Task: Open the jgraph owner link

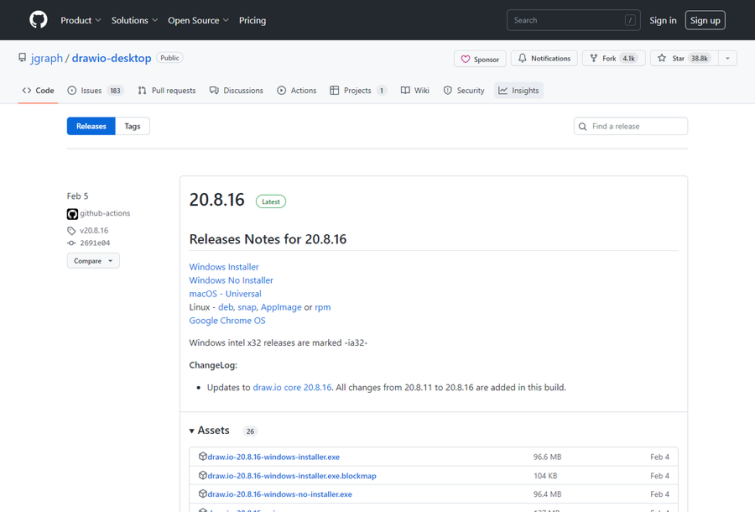Action: pyautogui.click(x=47, y=58)
